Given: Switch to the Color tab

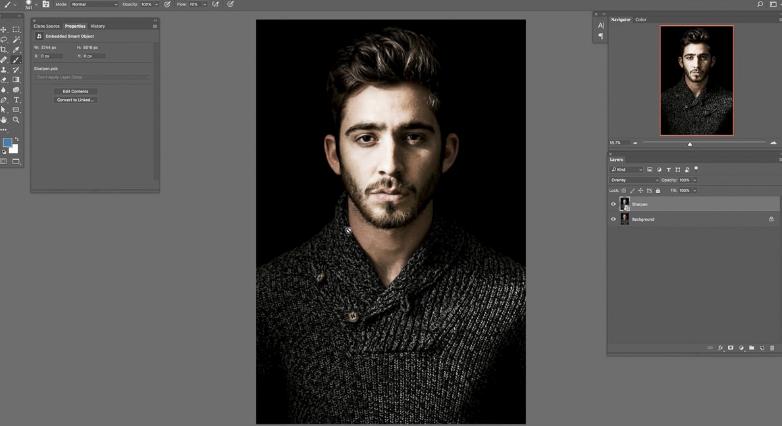Looking at the screenshot, I should 641,19.
